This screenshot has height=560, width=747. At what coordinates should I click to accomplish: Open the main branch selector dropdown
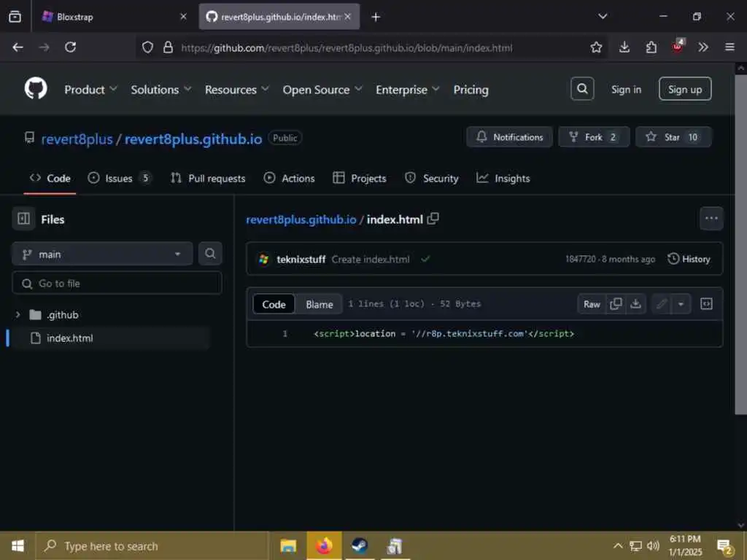(102, 254)
